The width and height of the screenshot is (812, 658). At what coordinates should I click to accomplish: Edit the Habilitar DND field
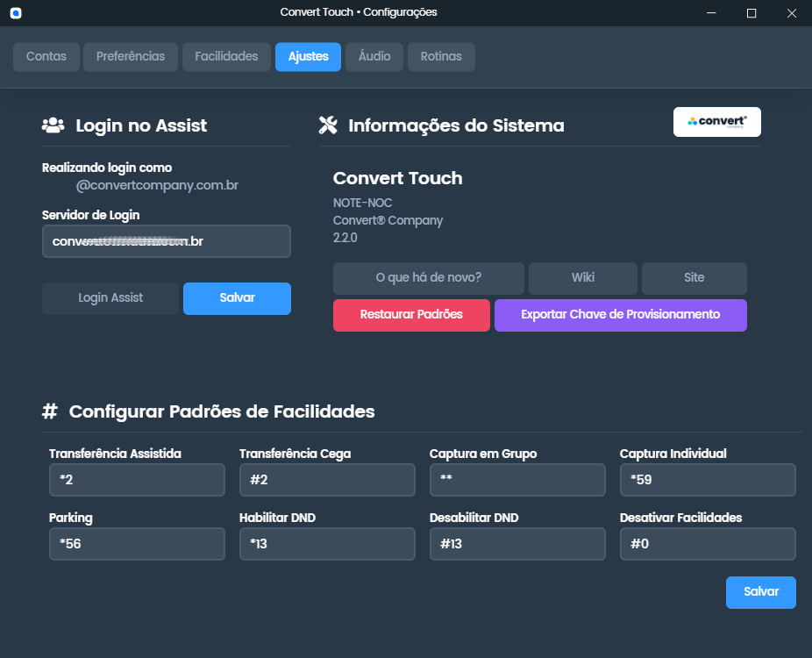click(327, 544)
